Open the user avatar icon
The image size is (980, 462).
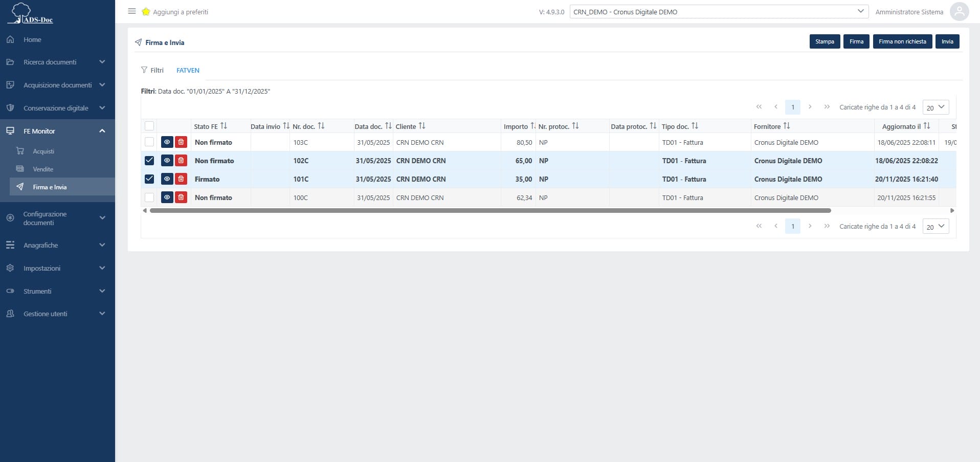959,12
